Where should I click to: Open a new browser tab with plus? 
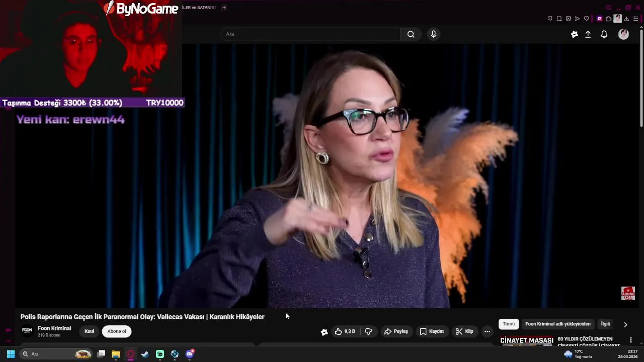[x=224, y=8]
